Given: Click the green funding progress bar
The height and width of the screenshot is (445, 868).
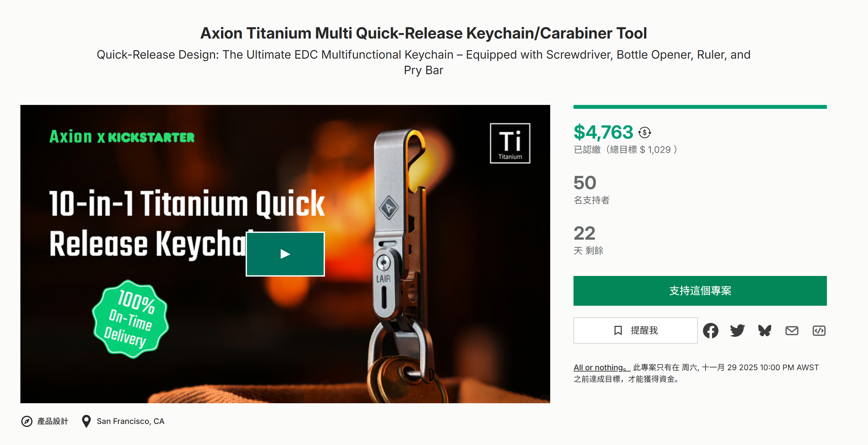Looking at the screenshot, I should tap(700, 107).
